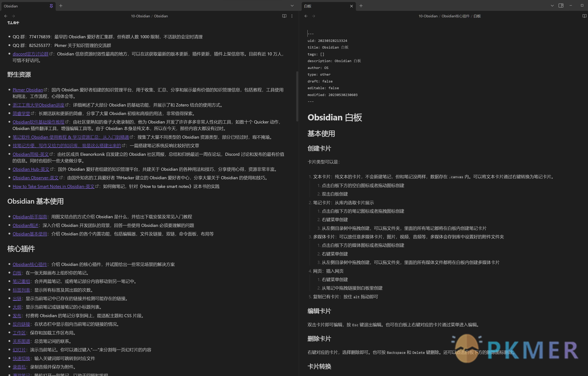The image size is (588, 376).
Task: Click the uid: 20230328213324 line
Action: pos(327,41)
